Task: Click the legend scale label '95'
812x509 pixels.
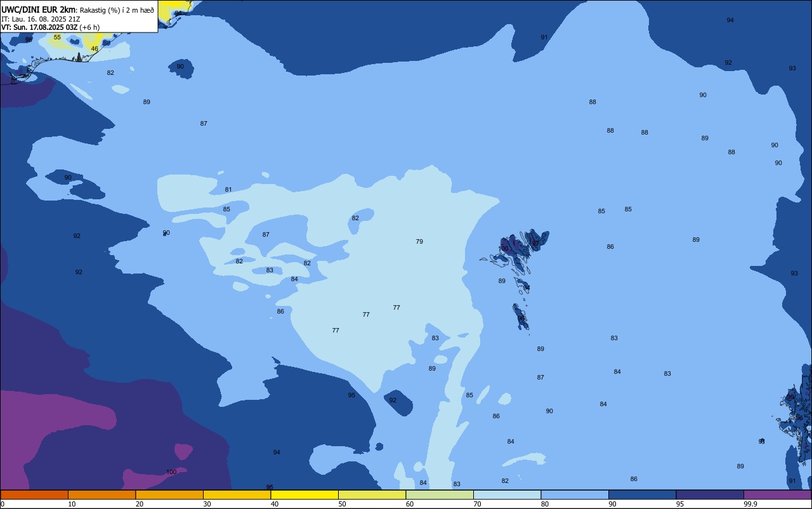Action: 680,504
